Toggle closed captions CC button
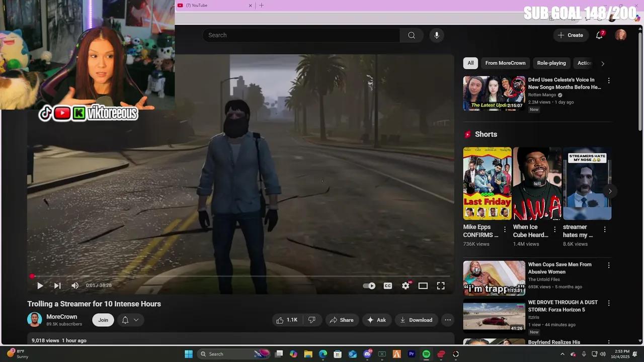The height and width of the screenshot is (362, 644). (388, 286)
